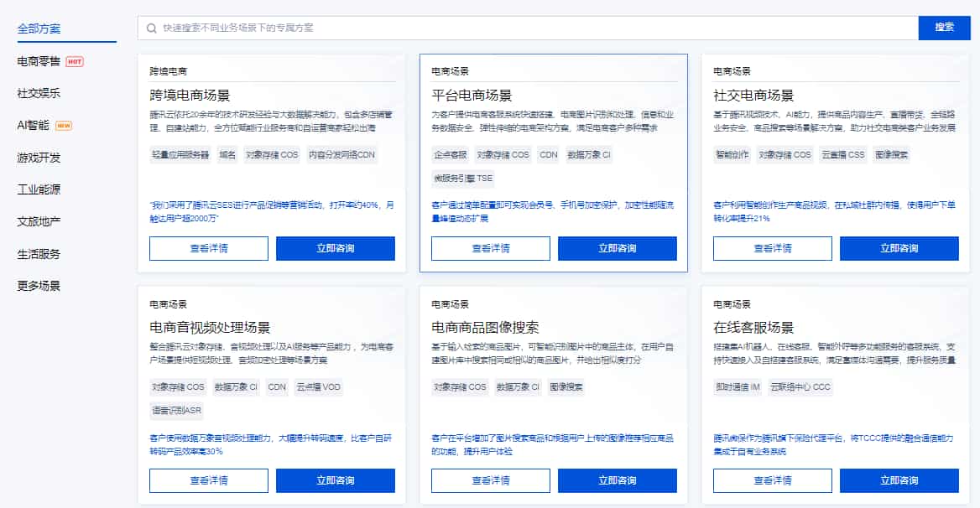The height and width of the screenshot is (508, 980).
Task: Open 文旅地产 solutions
Action: point(39,221)
